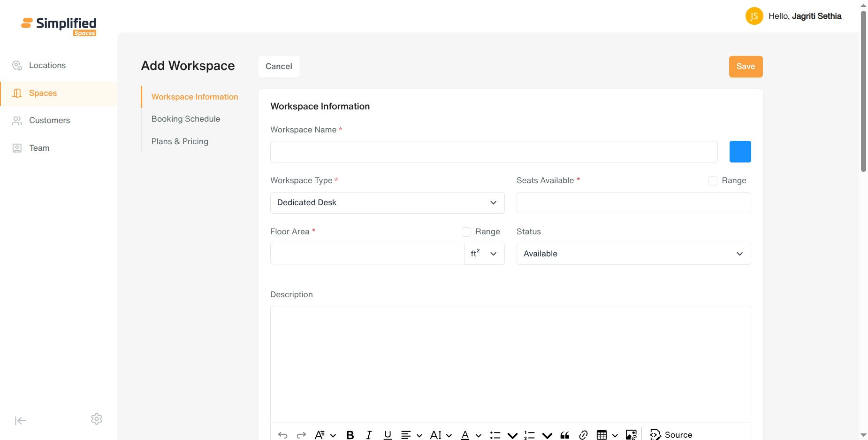
Task: Go to Plans & Pricing section
Action: [180, 141]
